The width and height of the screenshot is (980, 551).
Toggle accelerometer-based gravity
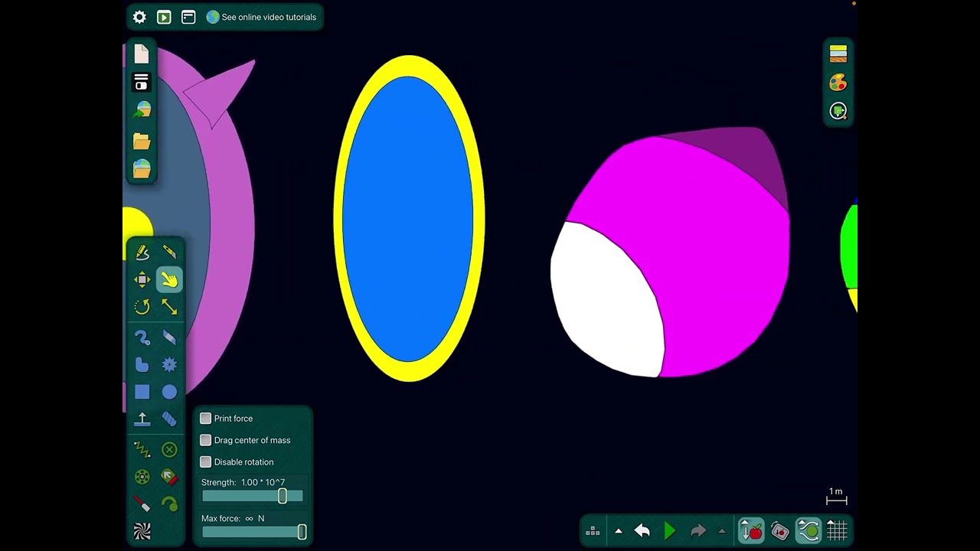(x=779, y=530)
